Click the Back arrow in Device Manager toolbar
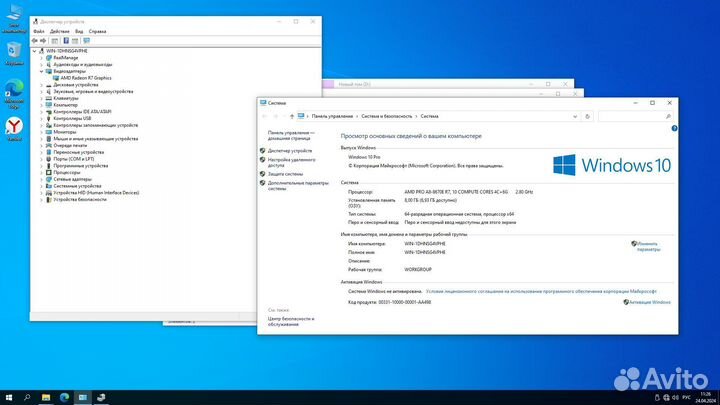 [x=34, y=41]
